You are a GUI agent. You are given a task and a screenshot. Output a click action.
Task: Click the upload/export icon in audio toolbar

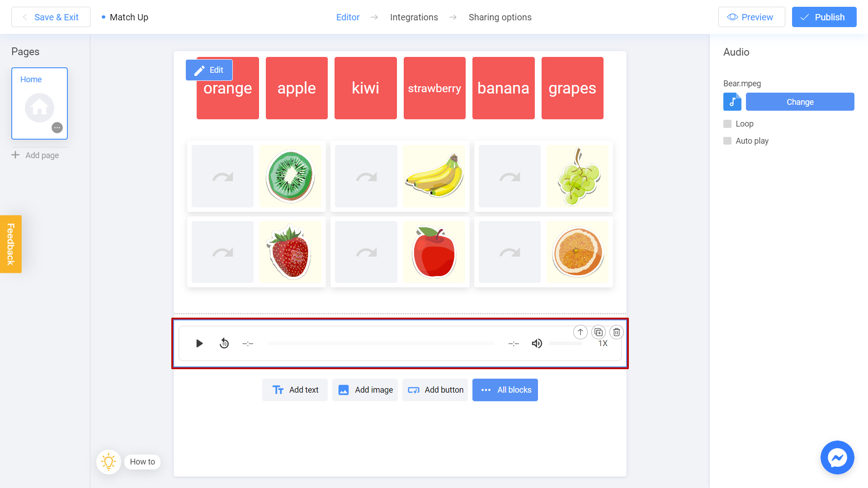580,332
